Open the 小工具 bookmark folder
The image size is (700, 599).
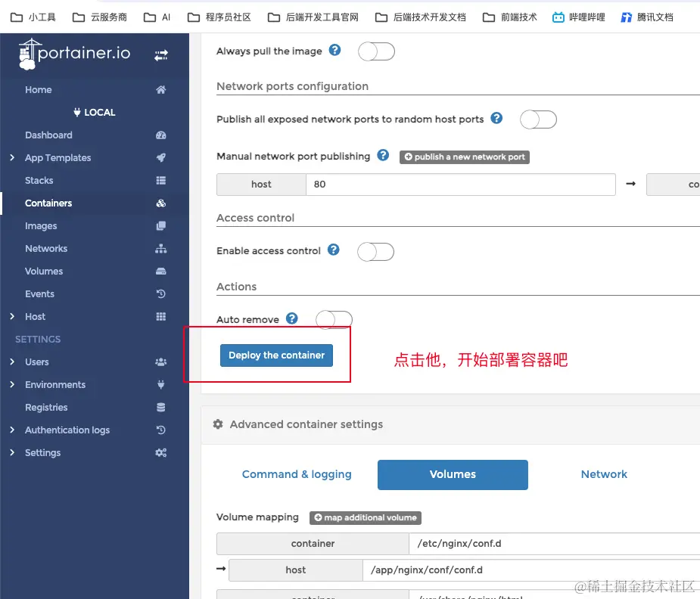33,17
